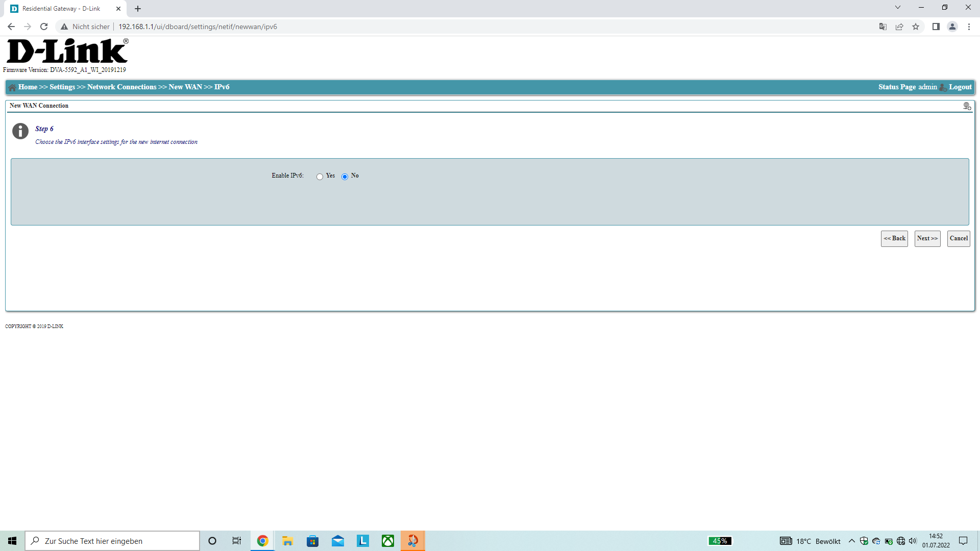Click the Logout link
The height and width of the screenshot is (551, 980).
pyautogui.click(x=960, y=87)
